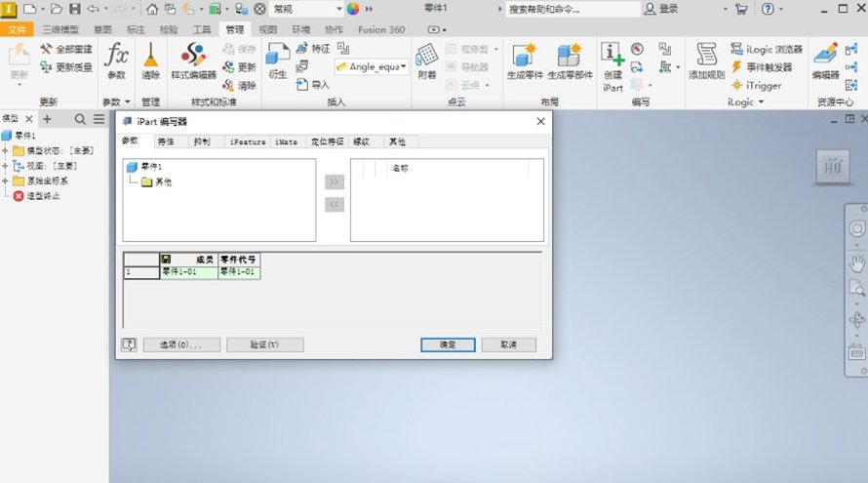
Task: Switch to the iMate tab
Action: coord(286,141)
